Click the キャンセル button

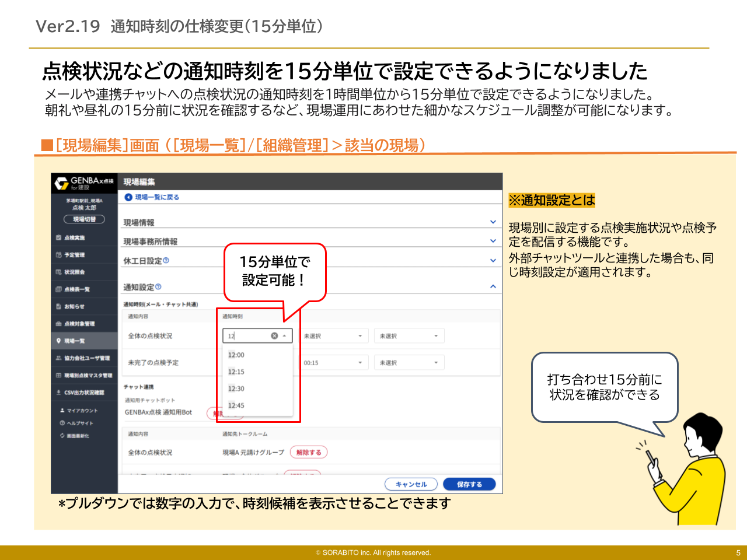(411, 484)
